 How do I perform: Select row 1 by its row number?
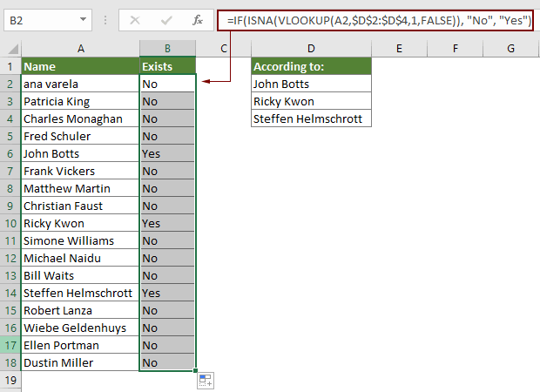(x=10, y=66)
